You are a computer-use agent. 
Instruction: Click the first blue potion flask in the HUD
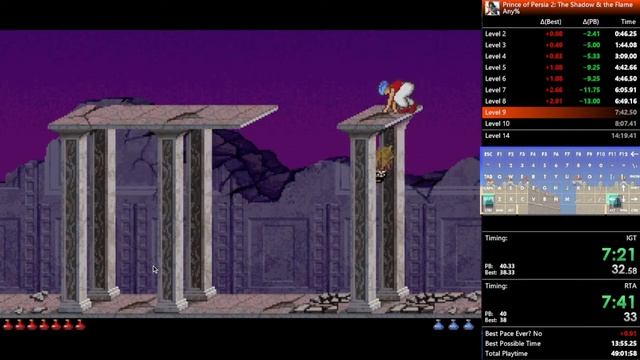pos(438,325)
